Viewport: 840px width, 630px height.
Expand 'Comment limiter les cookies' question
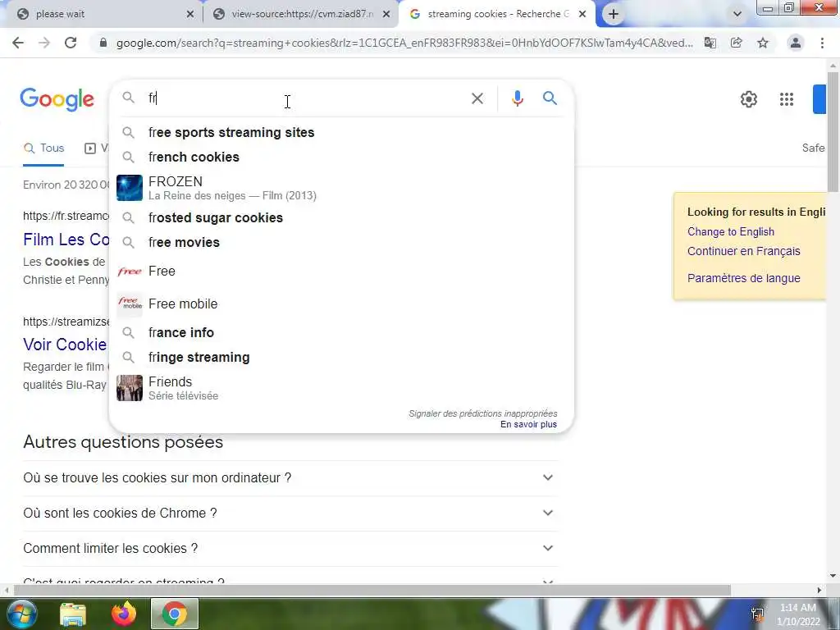click(x=290, y=549)
